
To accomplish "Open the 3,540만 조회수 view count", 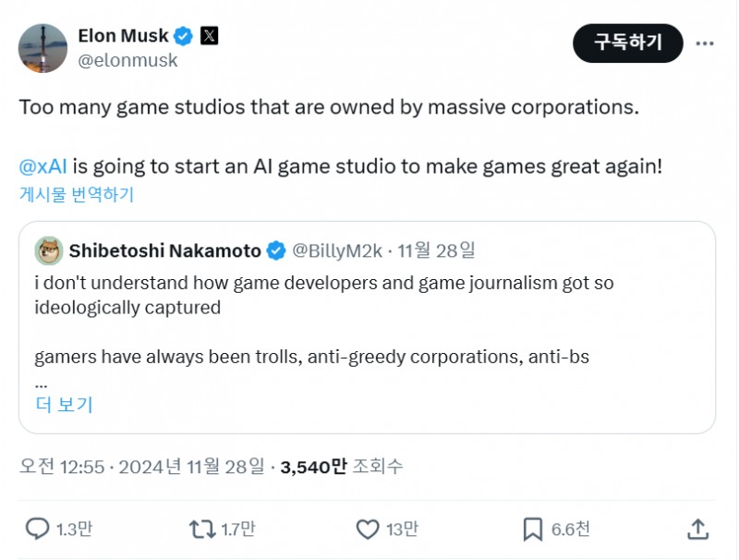I will (342, 467).
